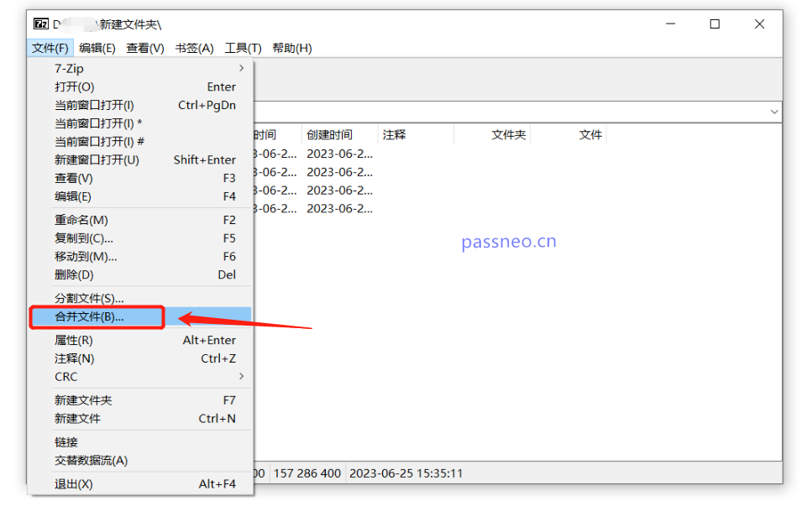This screenshot has height=517, width=812.
Task: Expand the 7-Zip submenu
Action: tap(140, 68)
